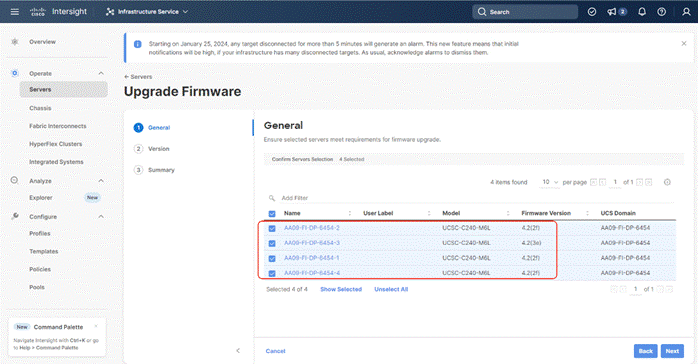
Task: Collapse the Configure section chevron
Action: (x=101, y=217)
